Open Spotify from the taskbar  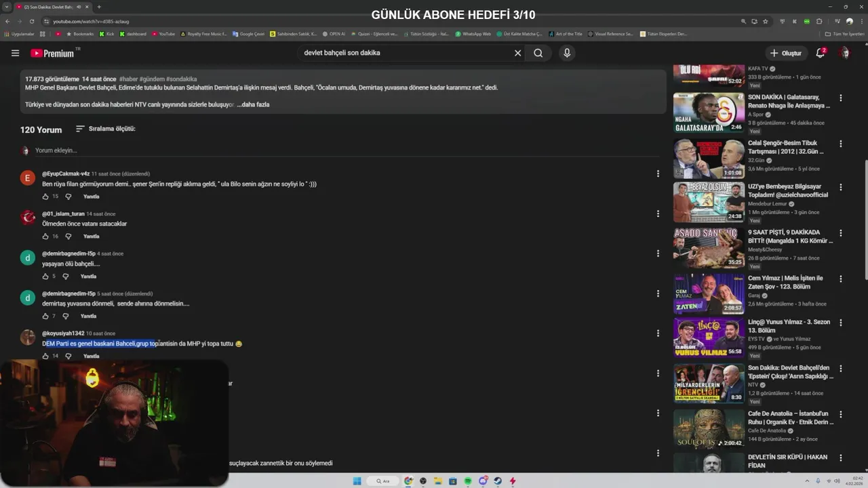(468, 481)
